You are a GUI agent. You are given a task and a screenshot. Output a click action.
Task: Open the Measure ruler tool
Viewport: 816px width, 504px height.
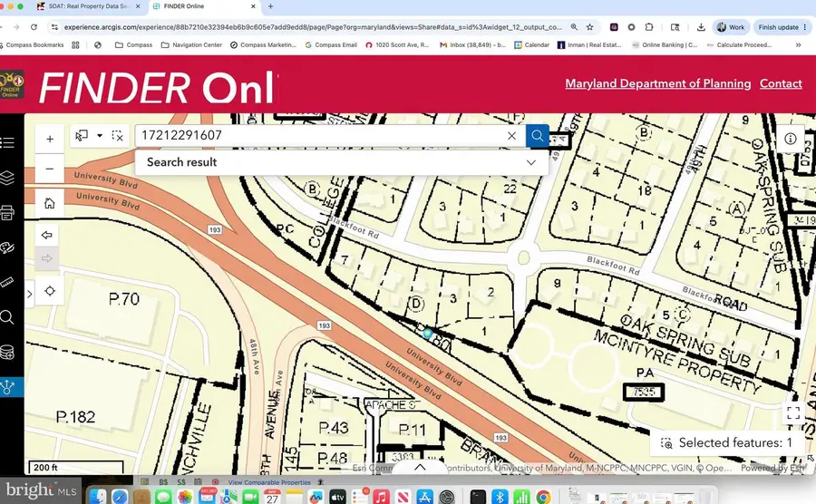click(7, 283)
